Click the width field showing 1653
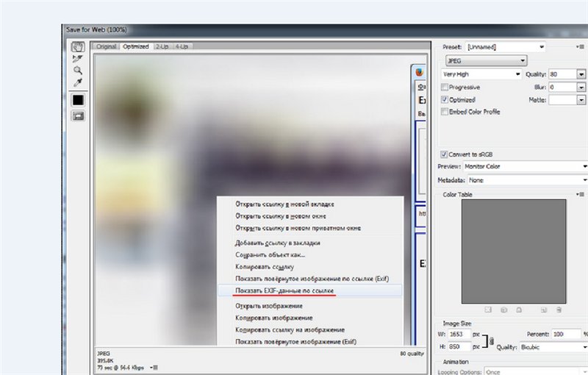This screenshot has width=588, height=375. click(x=459, y=334)
